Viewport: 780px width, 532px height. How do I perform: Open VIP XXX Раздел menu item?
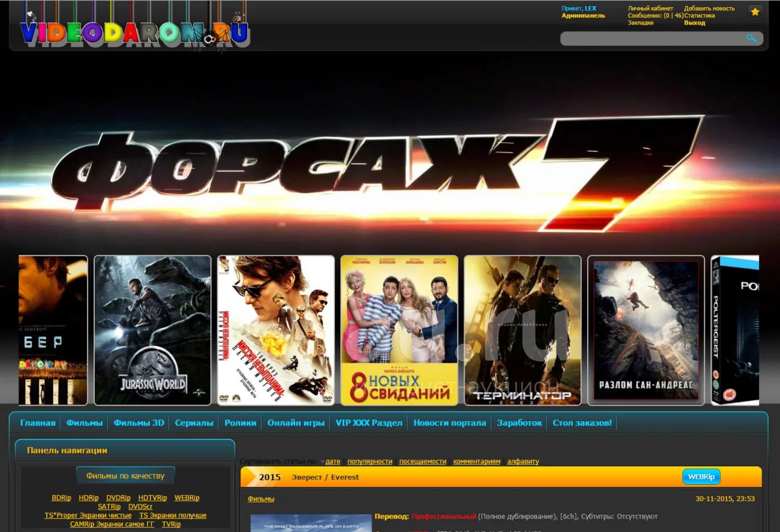point(369,423)
